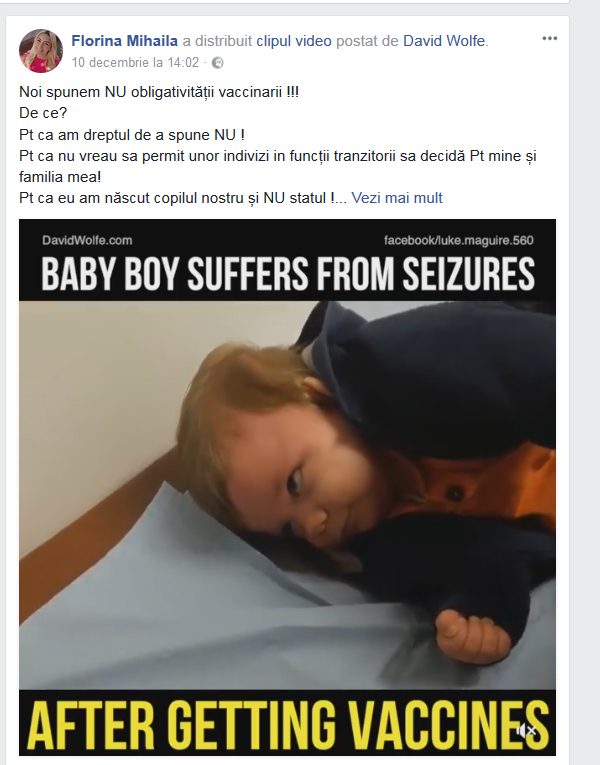Viewport: 600px width, 765px height.
Task: Click the 'De ce?' post line
Action: [x=43, y=113]
